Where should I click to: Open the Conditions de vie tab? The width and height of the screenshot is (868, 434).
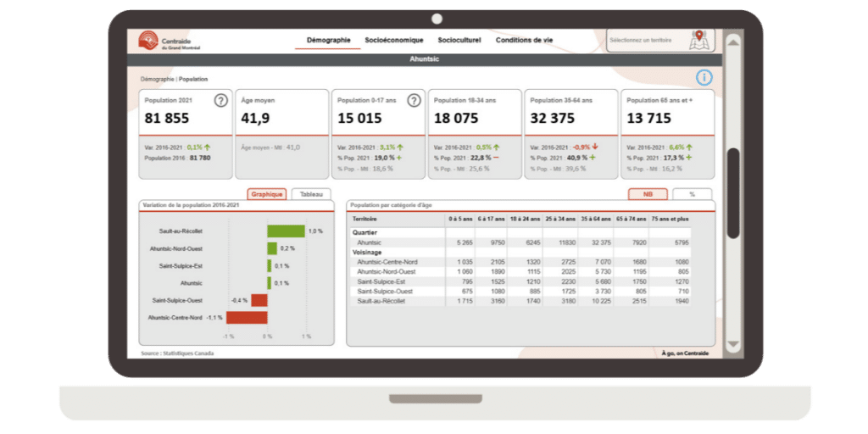[524, 40]
